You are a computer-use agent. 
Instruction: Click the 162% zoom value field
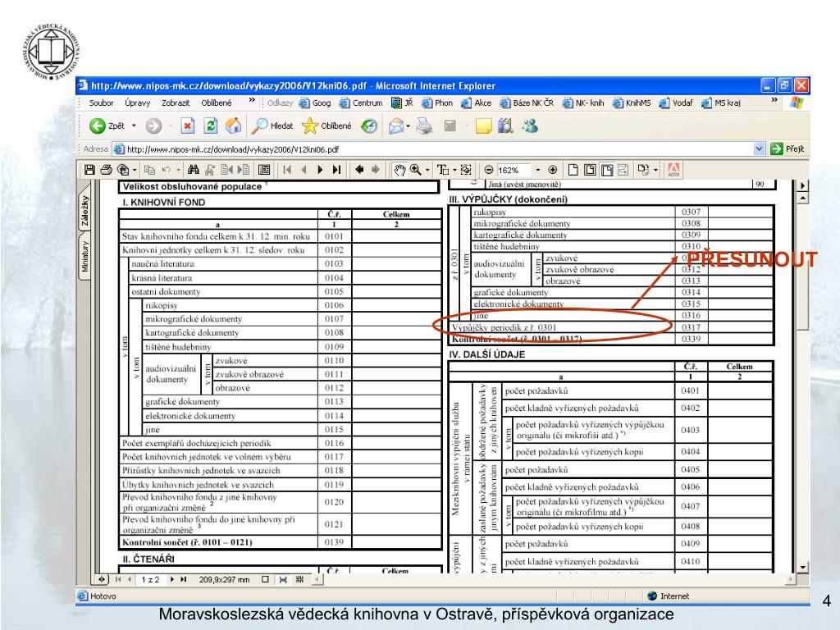pyautogui.click(x=513, y=171)
